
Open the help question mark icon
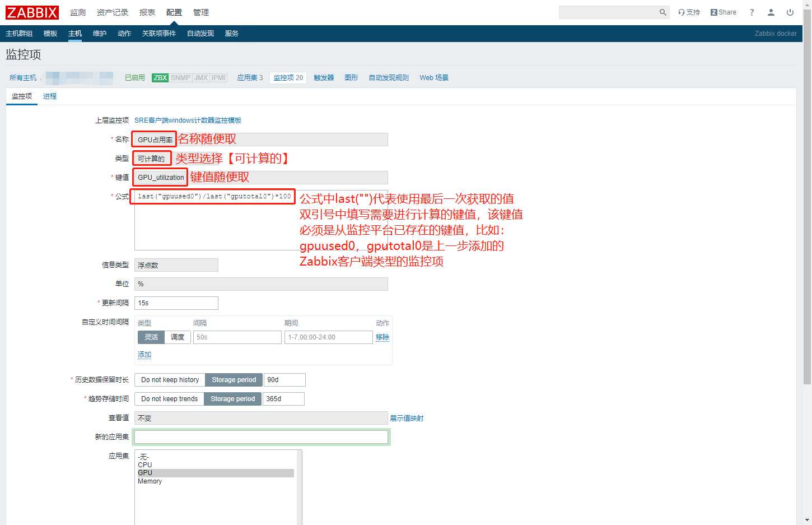pyautogui.click(x=752, y=12)
